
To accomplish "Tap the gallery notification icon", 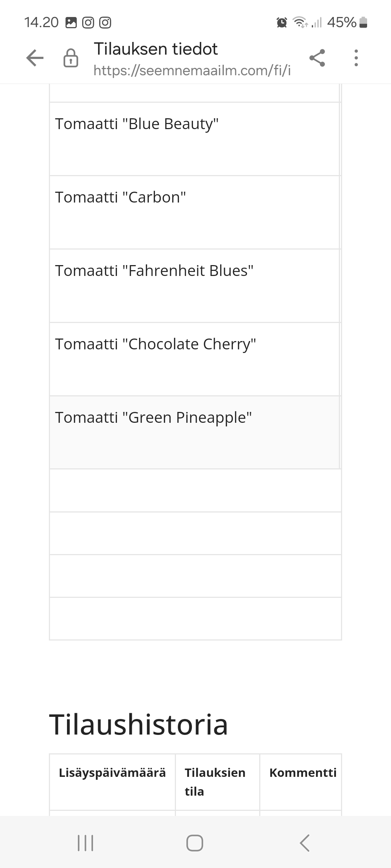I will coord(71,23).
